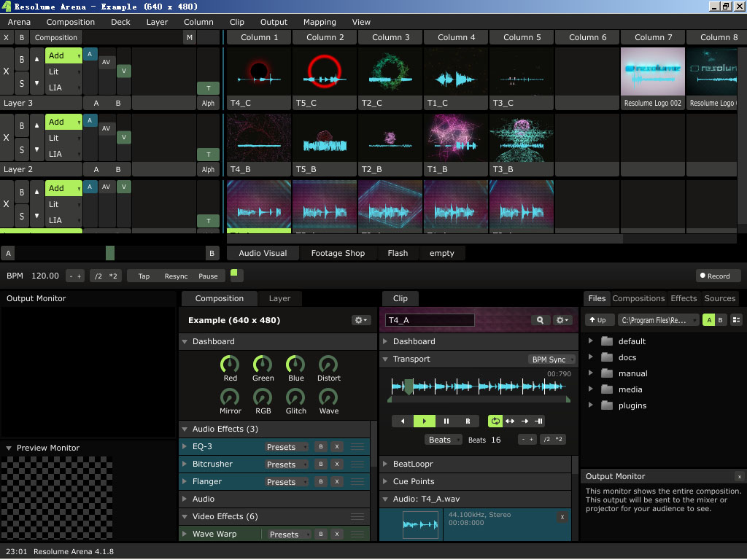Open the file path dropdown

coord(658,320)
